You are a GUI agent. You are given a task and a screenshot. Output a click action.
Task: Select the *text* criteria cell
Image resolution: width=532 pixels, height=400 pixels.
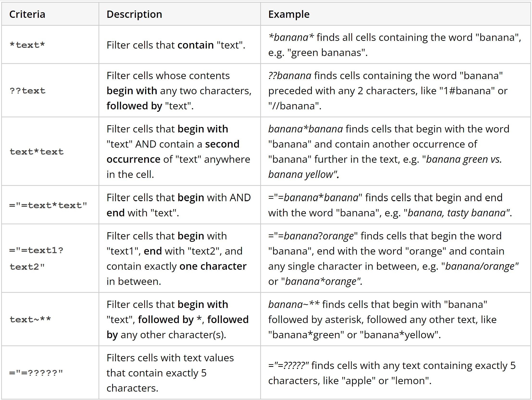[27, 45]
